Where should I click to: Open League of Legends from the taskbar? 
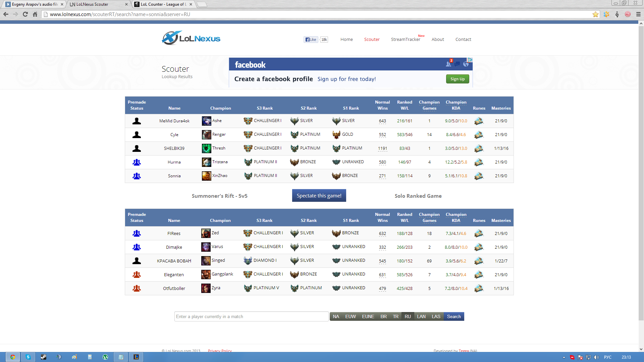tap(136, 357)
